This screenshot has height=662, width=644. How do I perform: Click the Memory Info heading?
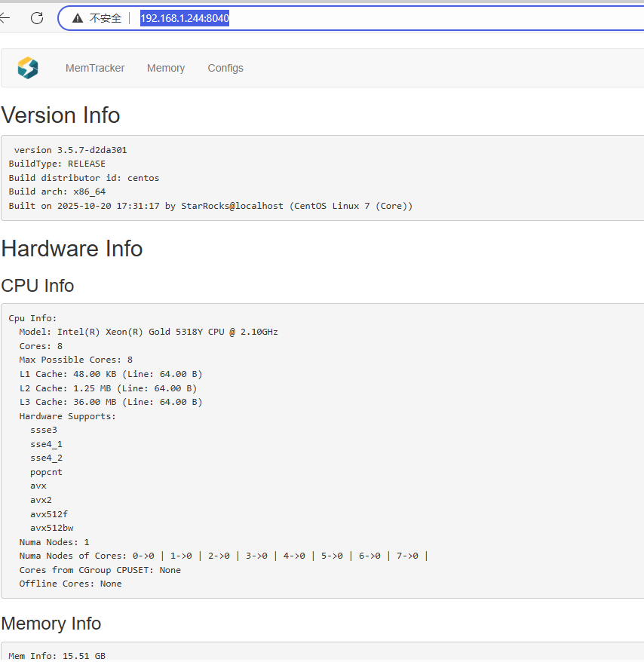pos(51,624)
